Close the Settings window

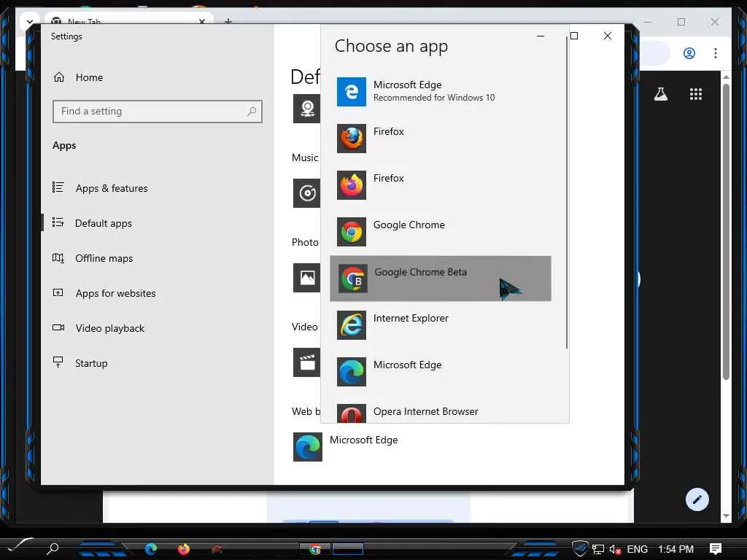(x=608, y=36)
